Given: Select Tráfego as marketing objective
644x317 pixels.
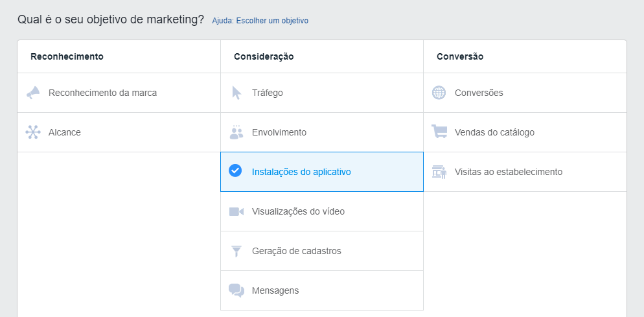Looking at the screenshot, I should tap(267, 93).
